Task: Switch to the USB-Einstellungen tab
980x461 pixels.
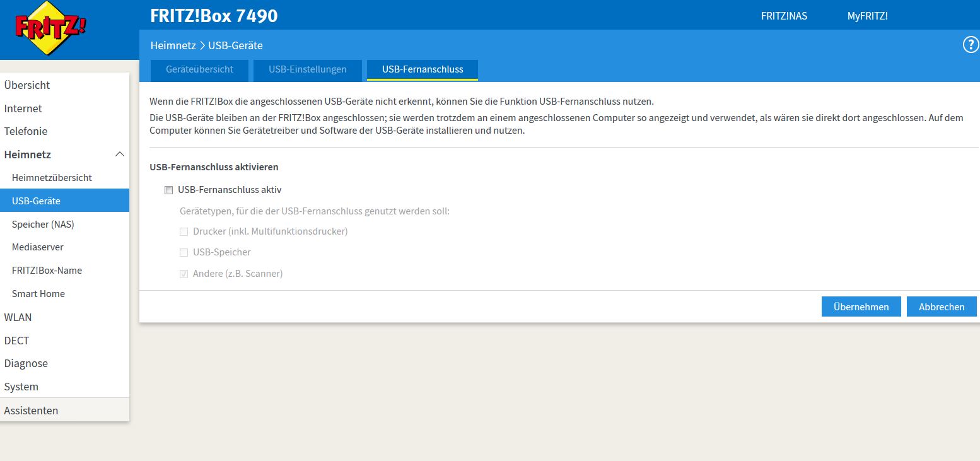Action: [x=308, y=70]
